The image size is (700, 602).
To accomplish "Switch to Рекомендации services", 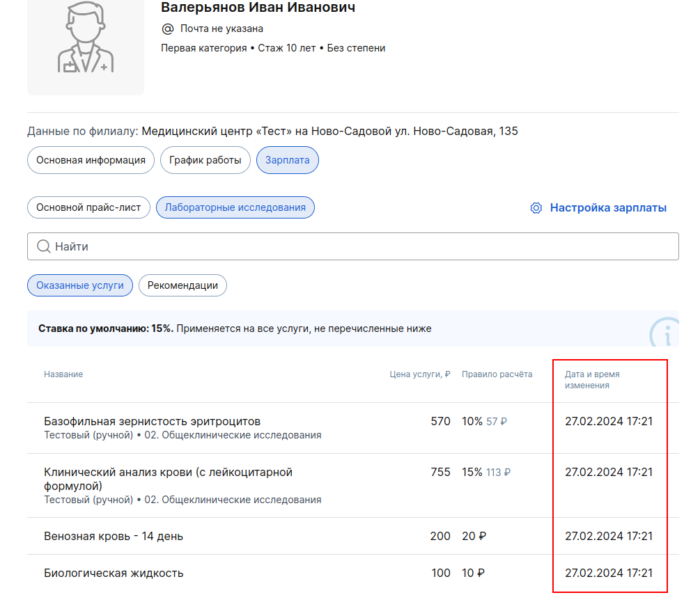I will pos(182,285).
